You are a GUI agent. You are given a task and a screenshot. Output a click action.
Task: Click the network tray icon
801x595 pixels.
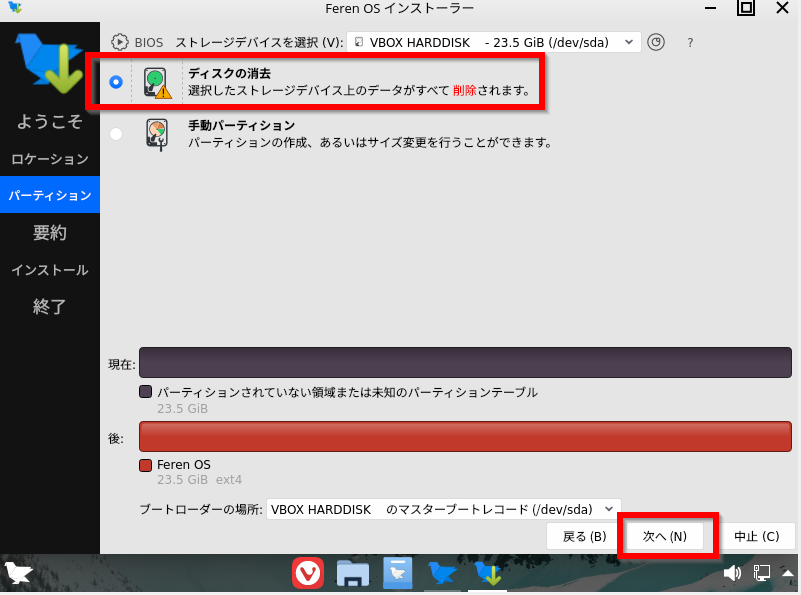(x=762, y=573)
